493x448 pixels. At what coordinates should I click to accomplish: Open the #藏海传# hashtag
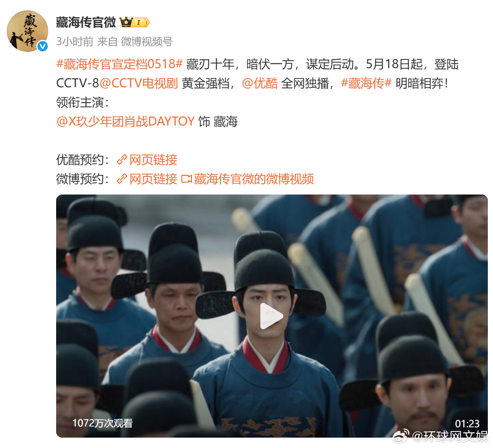[366, 83]
